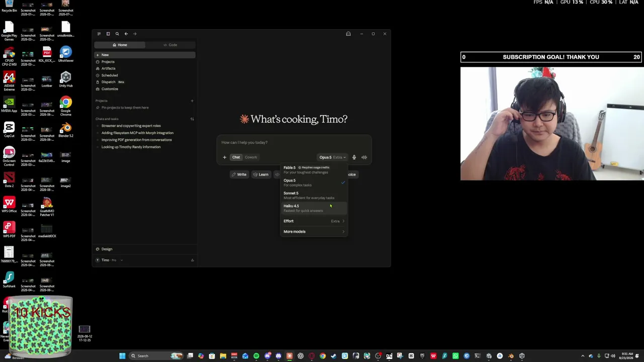Choose Sonnet 5 from the model list
The image size is (644, 362).
tap(314, 195)
